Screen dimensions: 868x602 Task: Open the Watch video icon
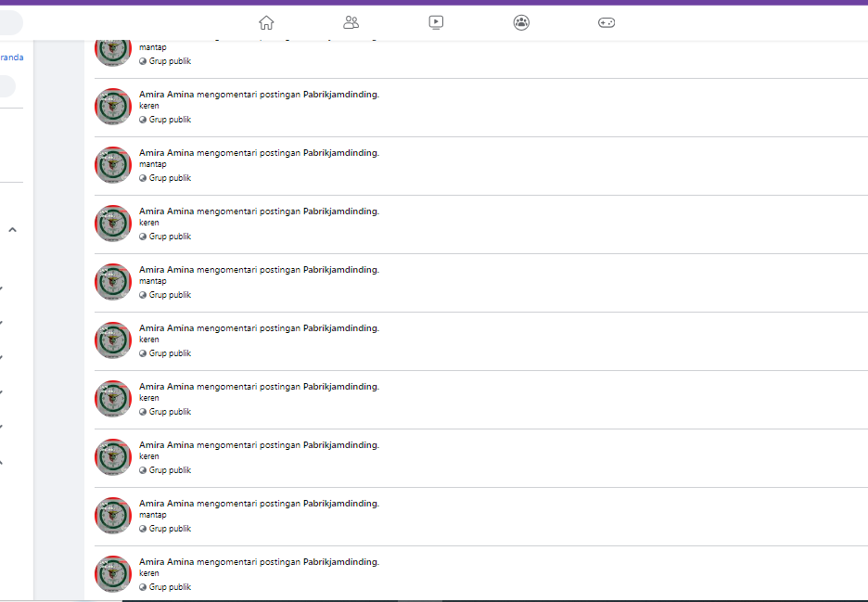click(436, 22)
